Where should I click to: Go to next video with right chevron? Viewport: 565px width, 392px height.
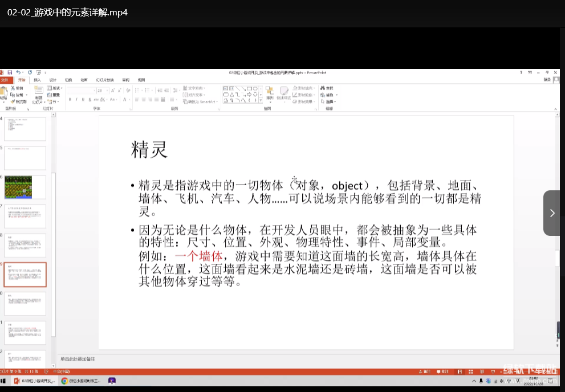click(x=552, y=213)
